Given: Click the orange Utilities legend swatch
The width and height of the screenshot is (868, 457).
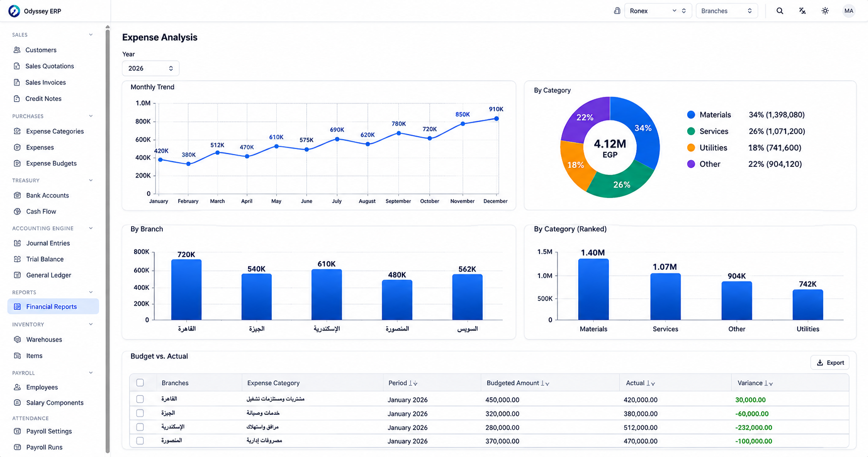Looking at the screenshot, I should pos(691,148).
